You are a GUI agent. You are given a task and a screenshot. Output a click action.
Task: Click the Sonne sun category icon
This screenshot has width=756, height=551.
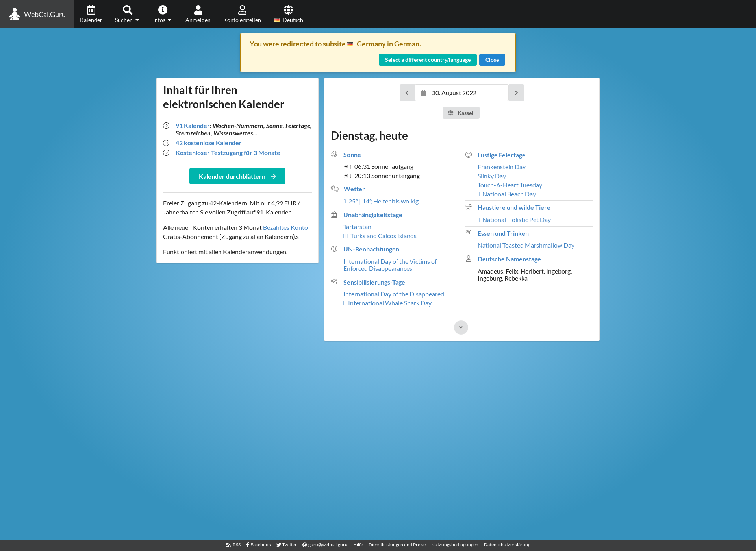point(335,155)
